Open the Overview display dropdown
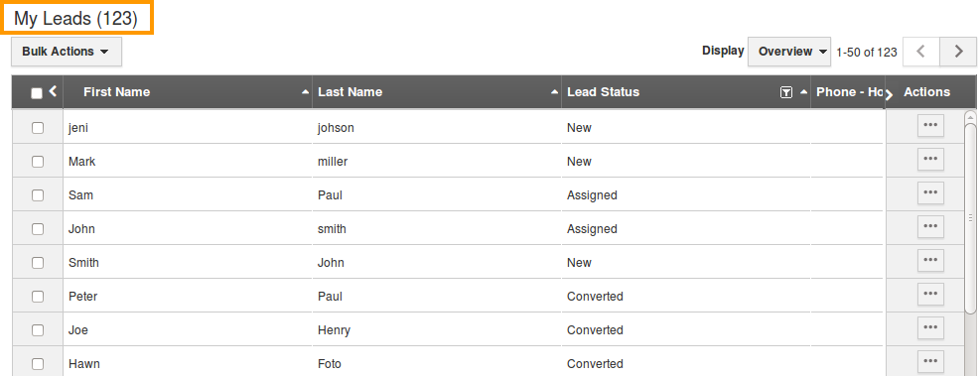 [x=789, y=52]
